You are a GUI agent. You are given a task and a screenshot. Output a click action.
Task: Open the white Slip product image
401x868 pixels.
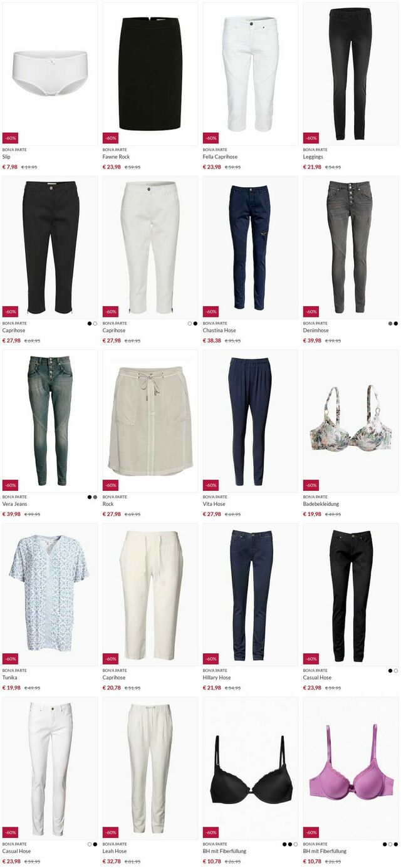pos(50,74)
